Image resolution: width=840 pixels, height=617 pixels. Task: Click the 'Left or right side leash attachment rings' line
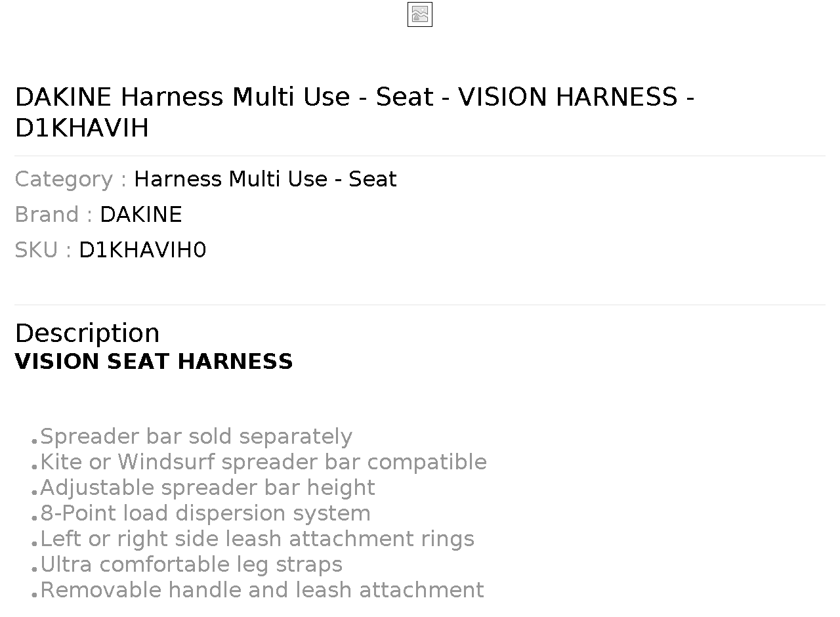point(257,539)
